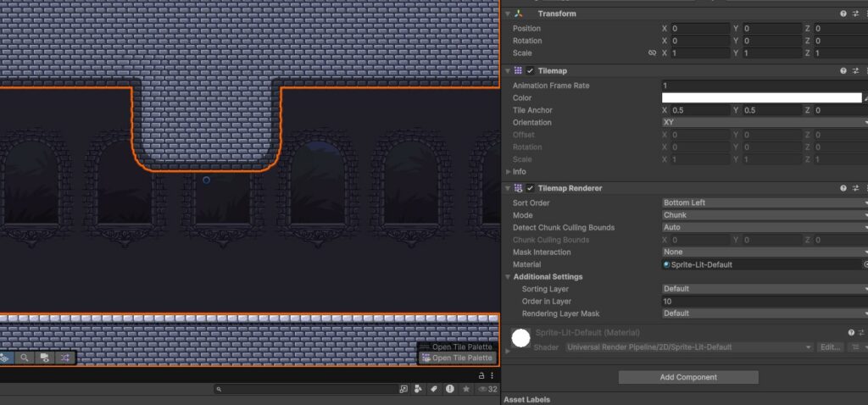
Task: Click the scene view magnifier search tool
Action: pos(25,358)
